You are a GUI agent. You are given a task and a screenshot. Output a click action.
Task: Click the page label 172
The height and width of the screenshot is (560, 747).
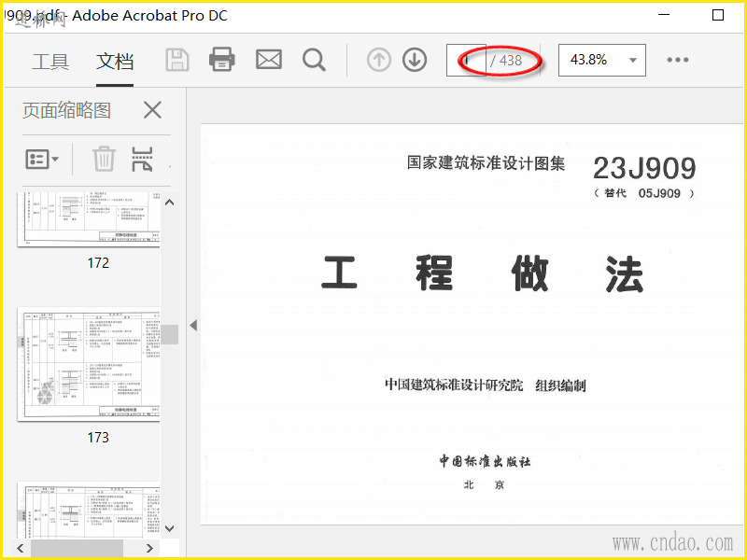click(x=98, y=263)
